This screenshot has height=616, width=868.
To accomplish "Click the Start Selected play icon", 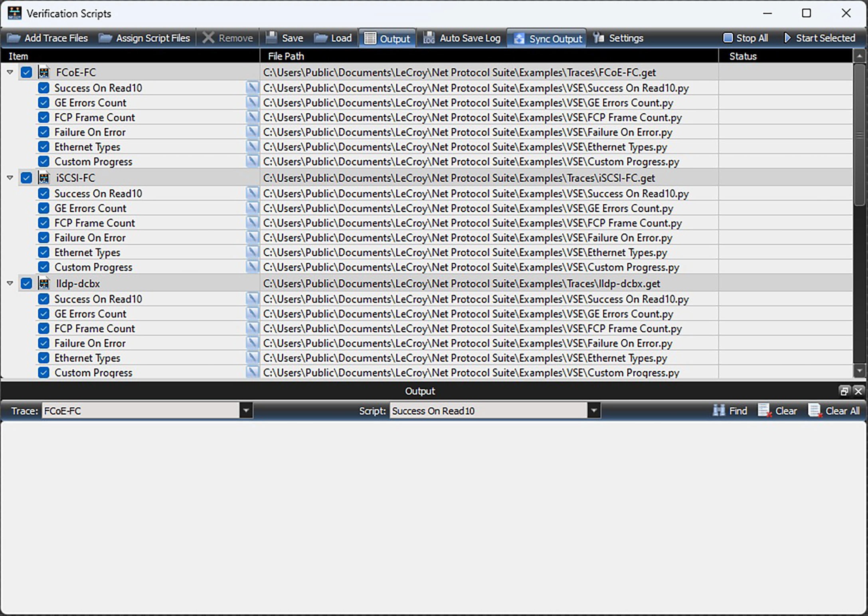I will click(x=787, y=38).
